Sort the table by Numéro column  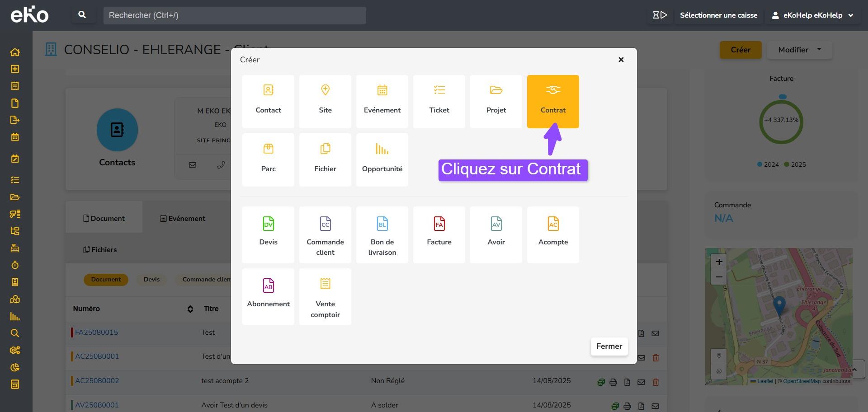click(190, 309)
